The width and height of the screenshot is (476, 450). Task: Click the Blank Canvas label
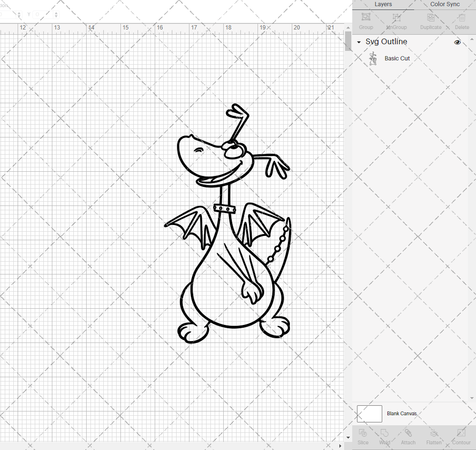[402, 413]
